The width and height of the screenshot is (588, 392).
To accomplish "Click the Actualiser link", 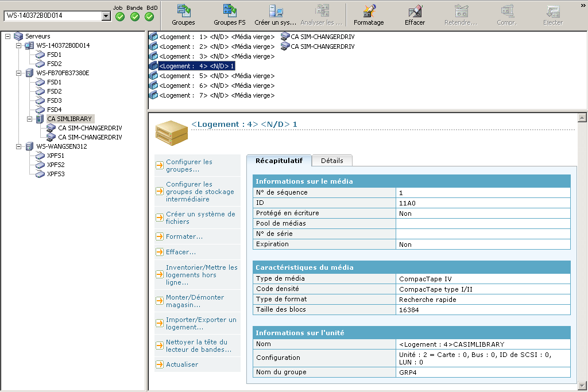I will pos(181,364).
